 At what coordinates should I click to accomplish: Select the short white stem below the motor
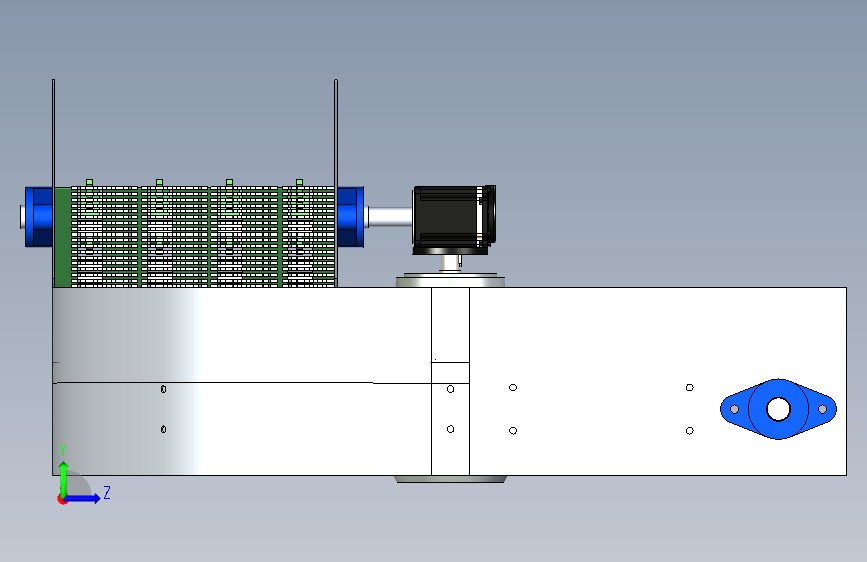click(450, 262)
